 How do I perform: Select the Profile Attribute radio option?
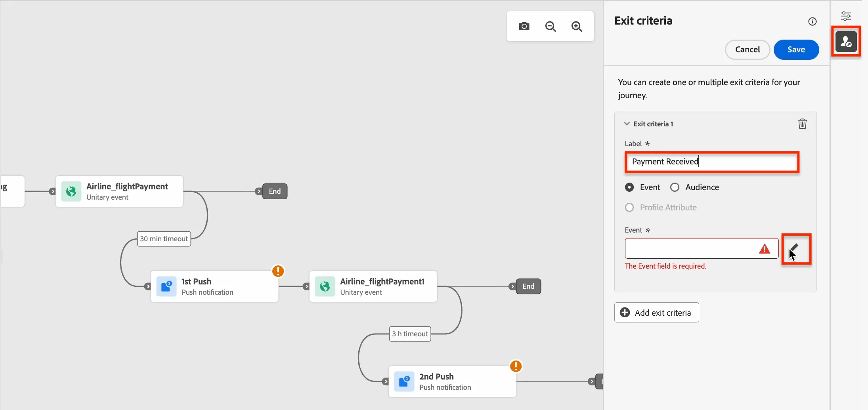629,208
